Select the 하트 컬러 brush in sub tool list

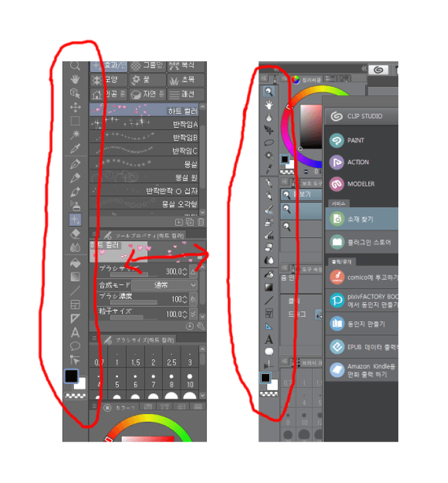(x=144, y=110)
